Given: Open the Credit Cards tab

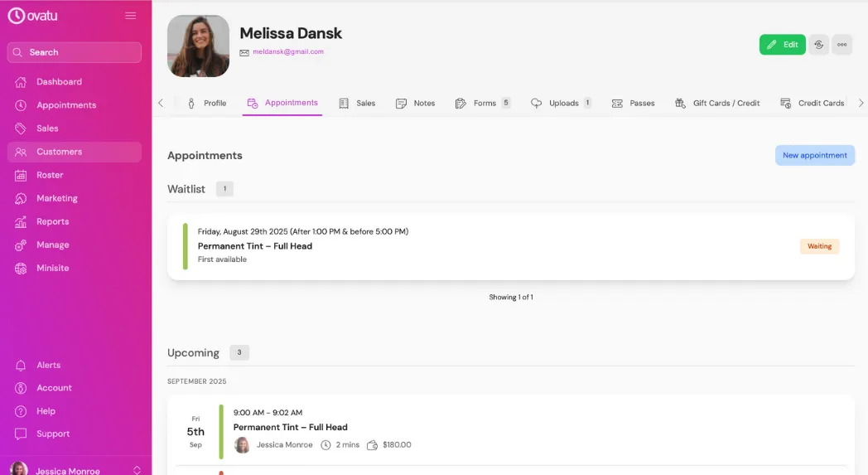Looking at the screenshot, I should [x=812, y=103].
